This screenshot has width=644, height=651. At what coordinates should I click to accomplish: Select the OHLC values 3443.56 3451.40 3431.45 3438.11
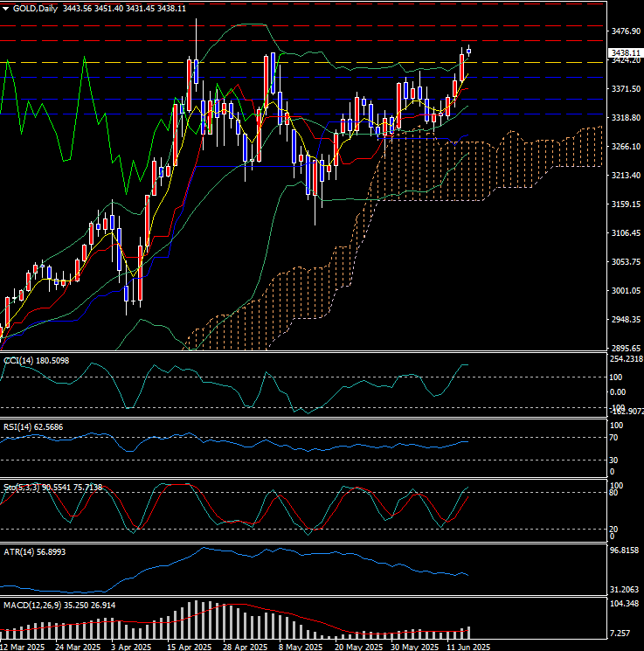[x=125, y=9]
